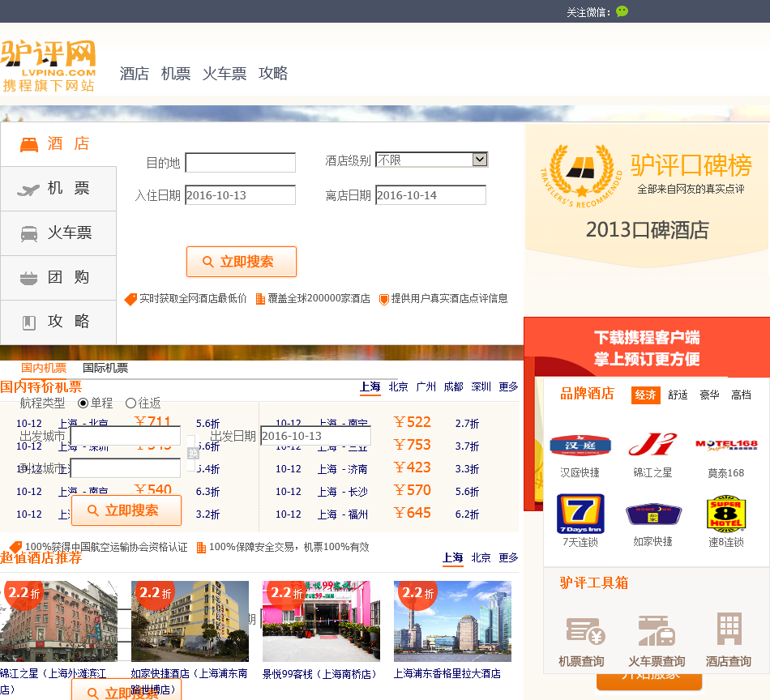The height and width of the screenshot is (700, 770).
Task: Open the 汉庭快捷 brand logo
Action: [x=580, y=445]
